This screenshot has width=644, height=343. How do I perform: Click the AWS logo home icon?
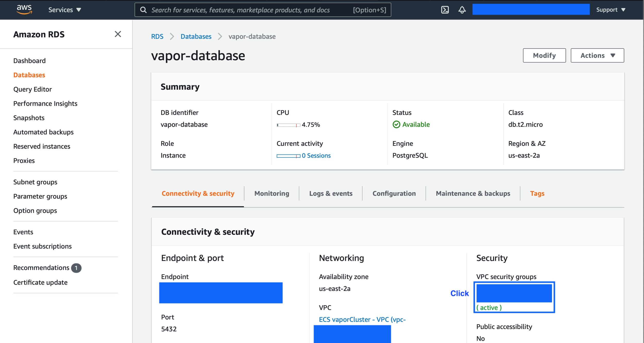pos(24,9)
